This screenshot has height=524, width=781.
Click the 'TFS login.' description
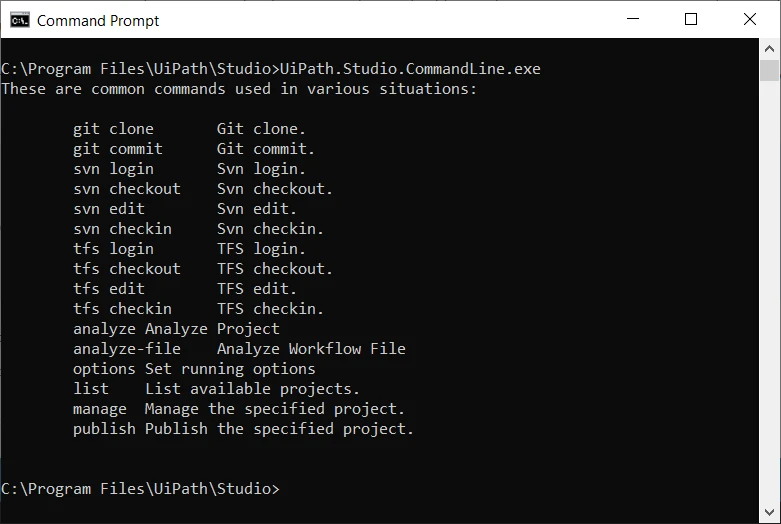(261, 249)
